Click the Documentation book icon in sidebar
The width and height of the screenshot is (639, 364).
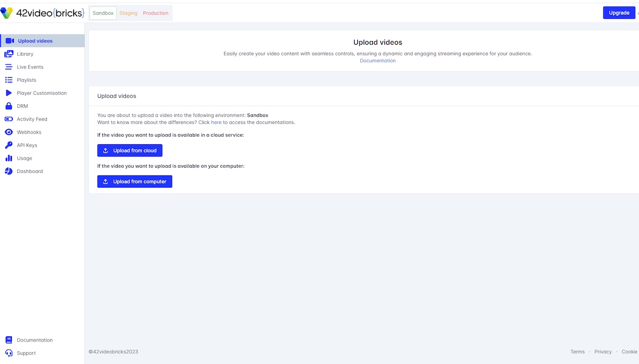coord(9,340)
